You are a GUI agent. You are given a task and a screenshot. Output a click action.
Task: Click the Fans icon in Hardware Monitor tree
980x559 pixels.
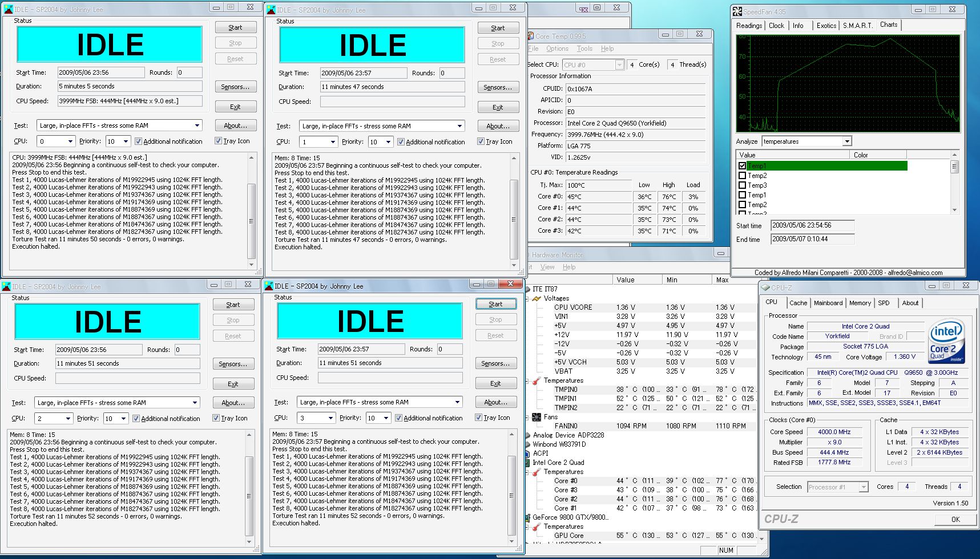tap(537, 417)
